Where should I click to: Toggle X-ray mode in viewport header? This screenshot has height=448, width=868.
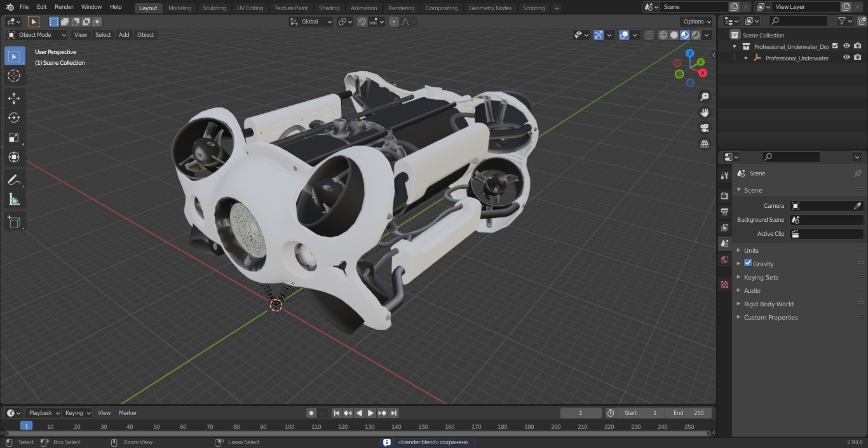point(649,35)
